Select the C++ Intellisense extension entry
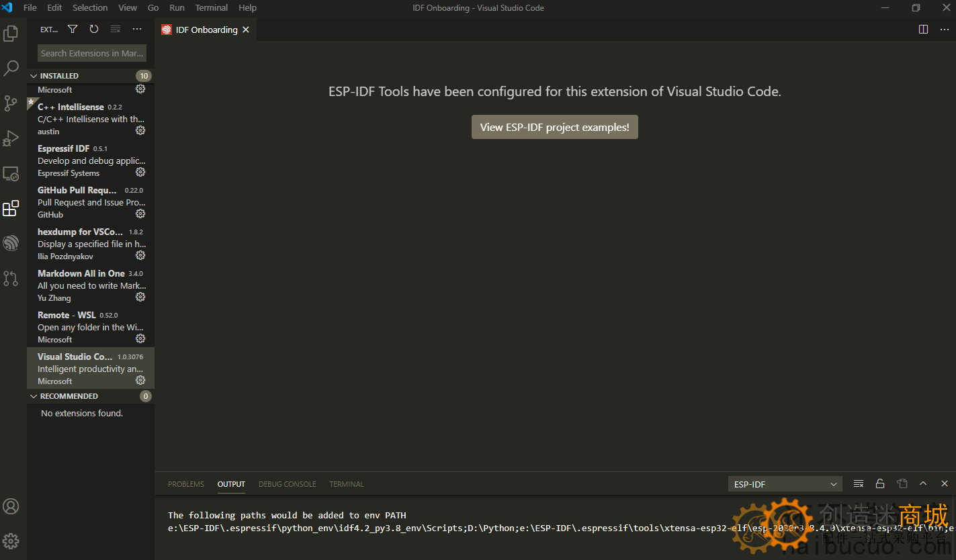The image size is (956, 560). (x=91, y=118)
